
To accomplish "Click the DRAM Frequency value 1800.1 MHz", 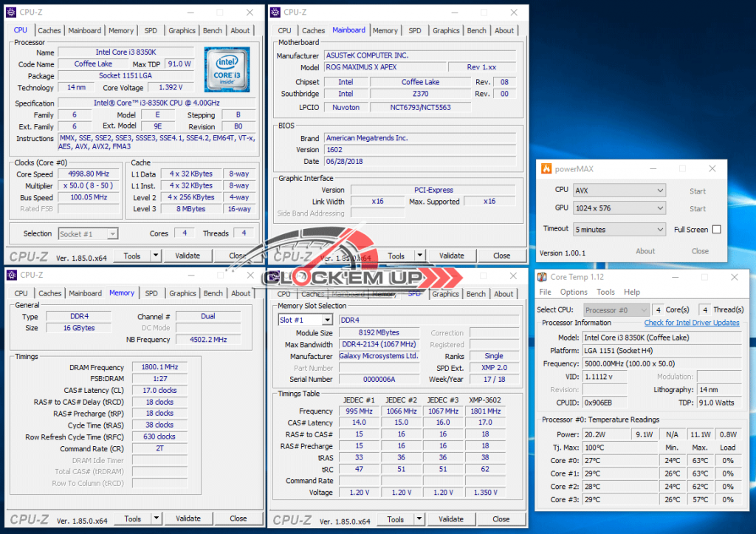I will (x=159, y=367).
